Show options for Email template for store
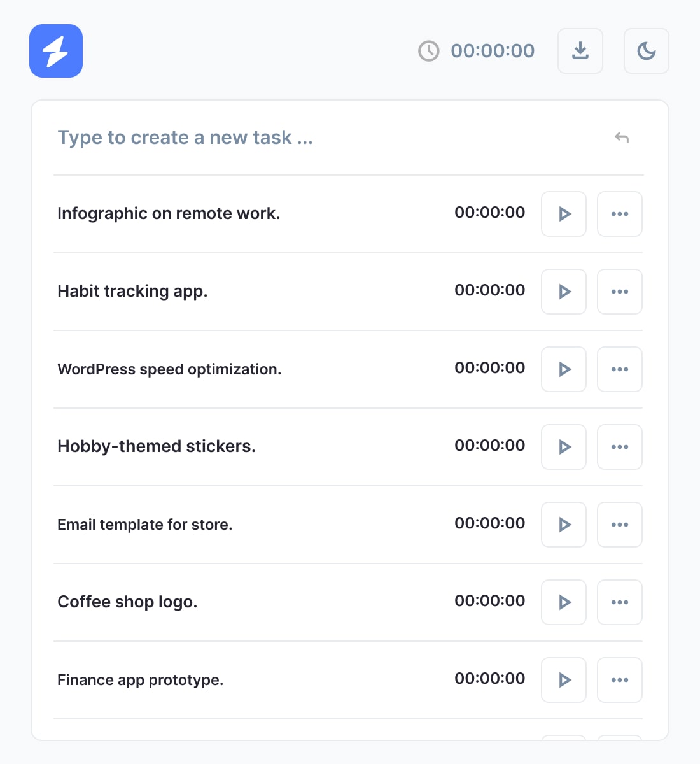 point(619,525)
